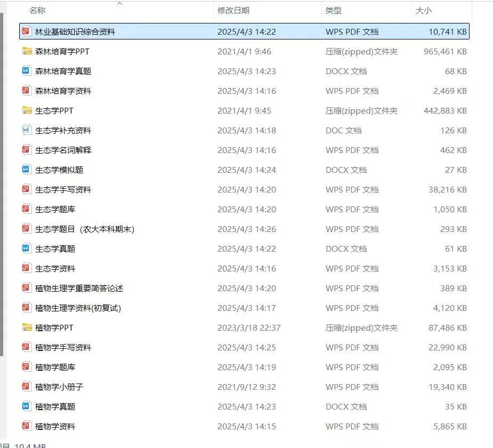Click the WPS PDF icon next to 生态学名词解释
Screen dimensions: 493x448
[27, 150]
